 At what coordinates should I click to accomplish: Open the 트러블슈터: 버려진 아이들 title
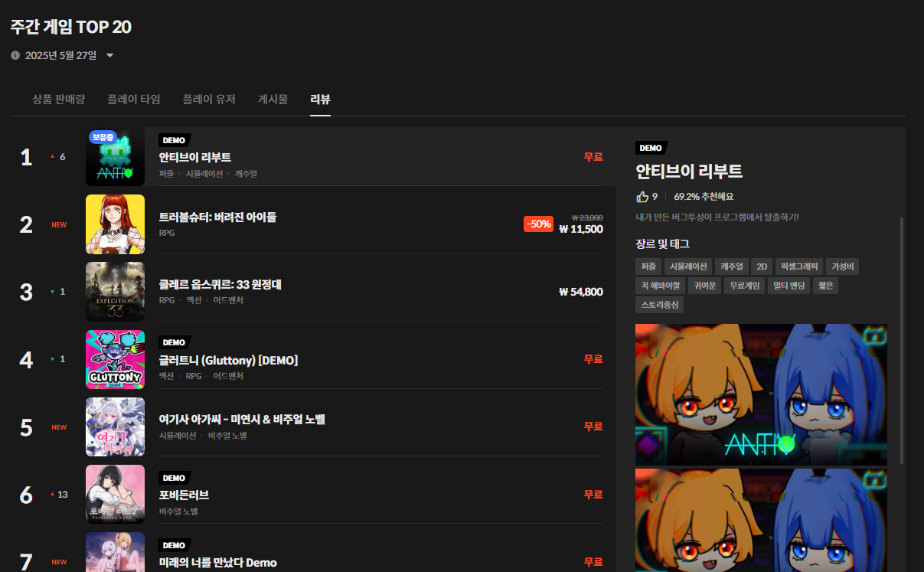[217, 217]
